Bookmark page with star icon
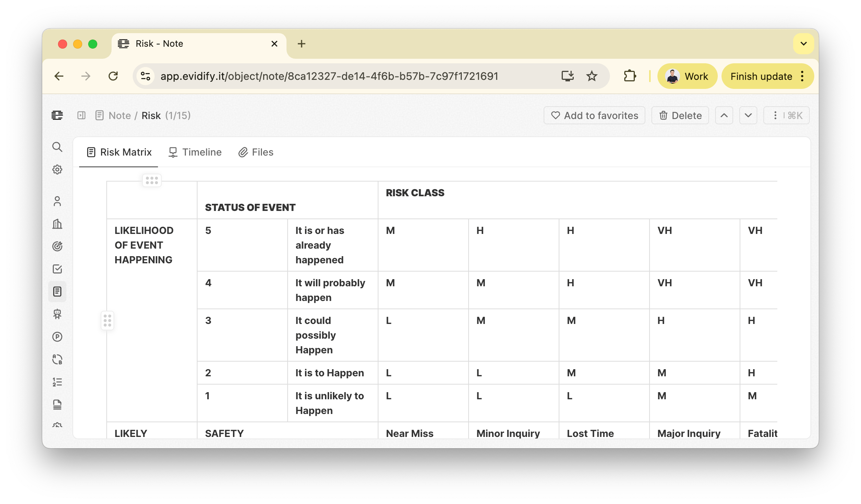This screenshot has height=504, width=861. pos(591,76)
